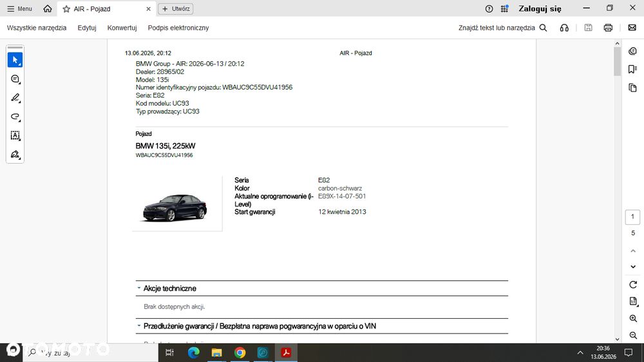This screenshot has width=644, height=362.
Task: Click the Utwórz button
Action: 176,8
